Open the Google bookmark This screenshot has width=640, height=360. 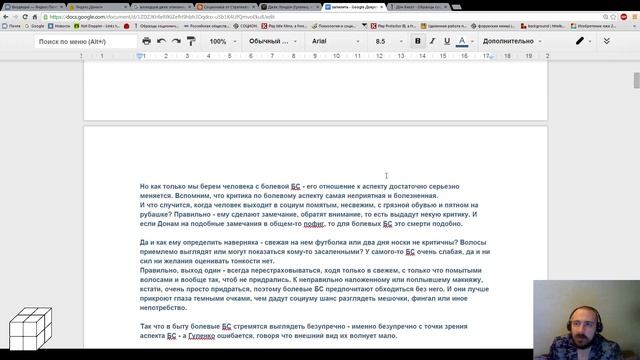(34, 26)
